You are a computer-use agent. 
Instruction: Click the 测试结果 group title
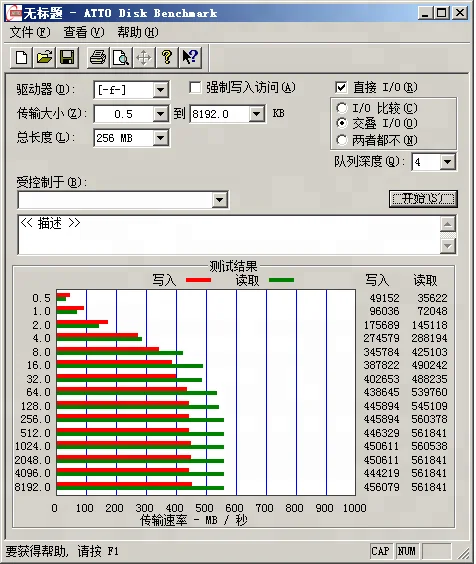[234, 267]
